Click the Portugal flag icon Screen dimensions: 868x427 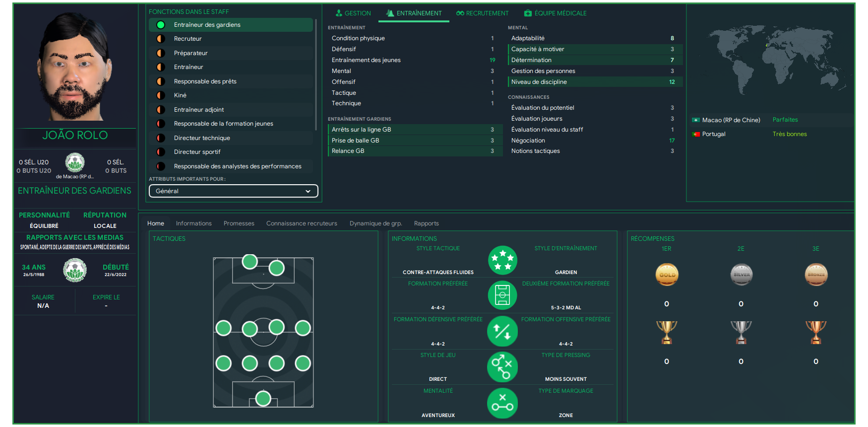[x=696, y=134]
